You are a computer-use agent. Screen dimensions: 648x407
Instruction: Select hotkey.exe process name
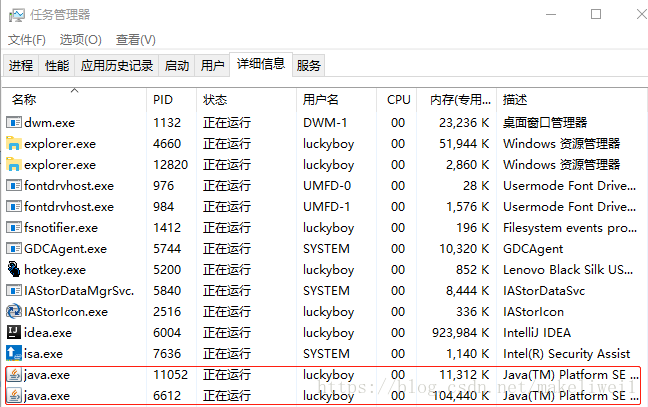point(55,270)
